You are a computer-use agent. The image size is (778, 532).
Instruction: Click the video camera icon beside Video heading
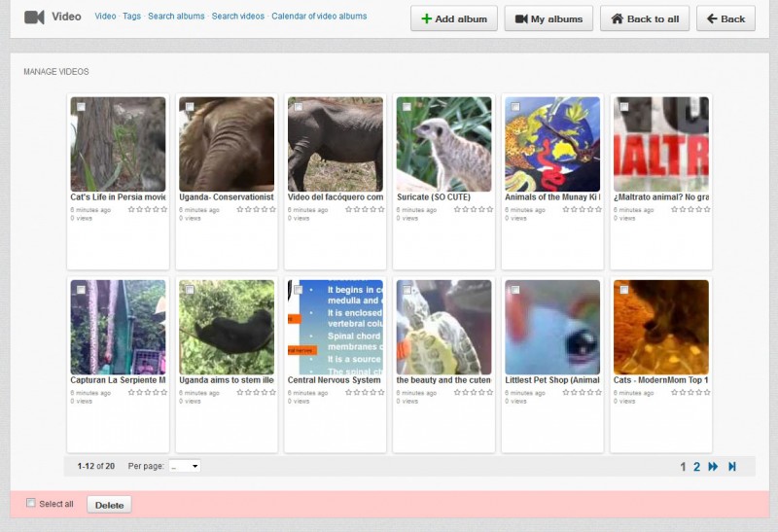click(34, 17)
